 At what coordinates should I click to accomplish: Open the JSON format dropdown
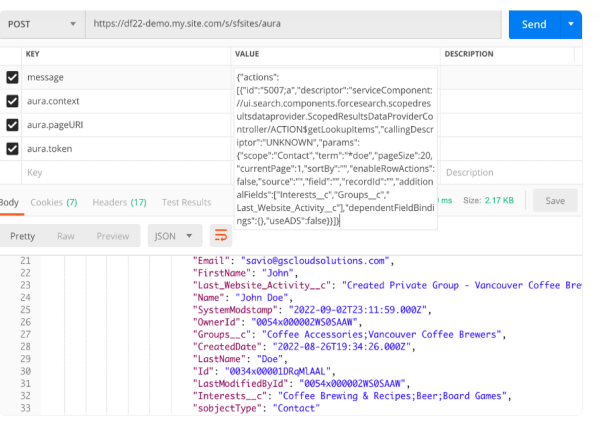coord(174,236)
